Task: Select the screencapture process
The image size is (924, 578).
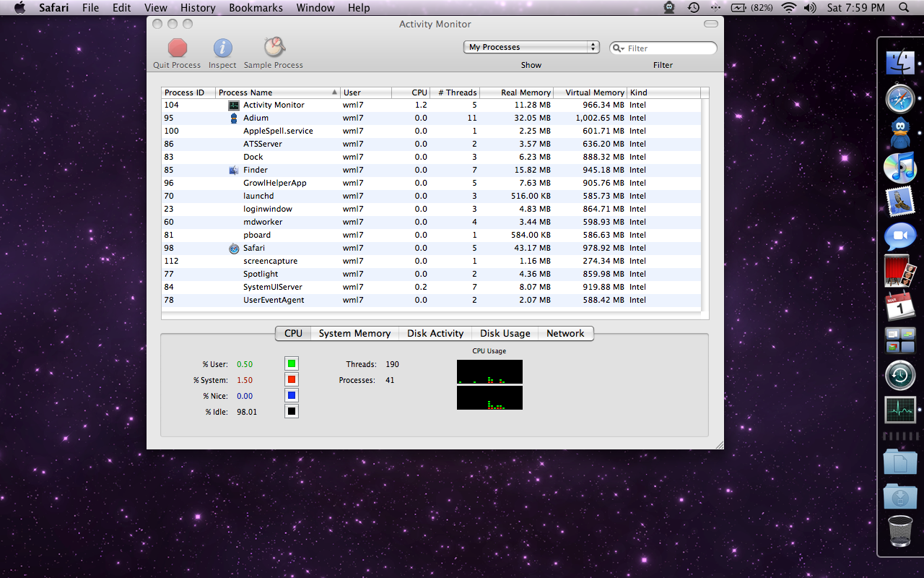Action: click(431, 261)
